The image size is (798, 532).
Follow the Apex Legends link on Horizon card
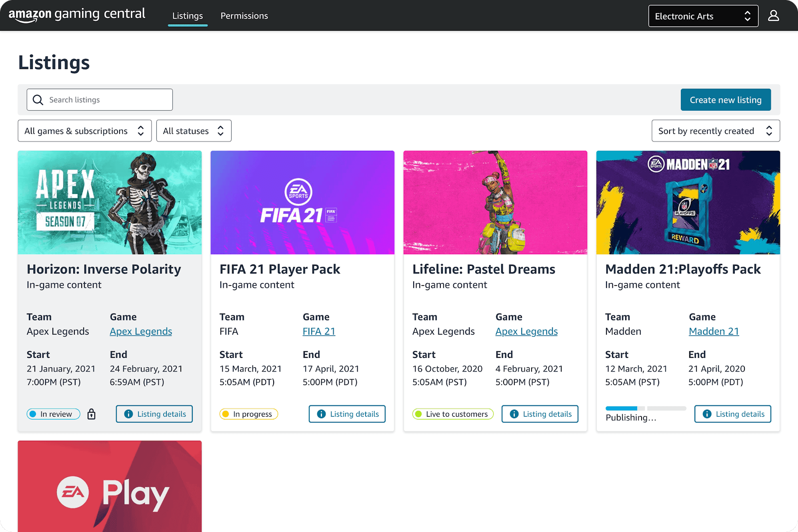pyautogui.click(x=141, y=331)
